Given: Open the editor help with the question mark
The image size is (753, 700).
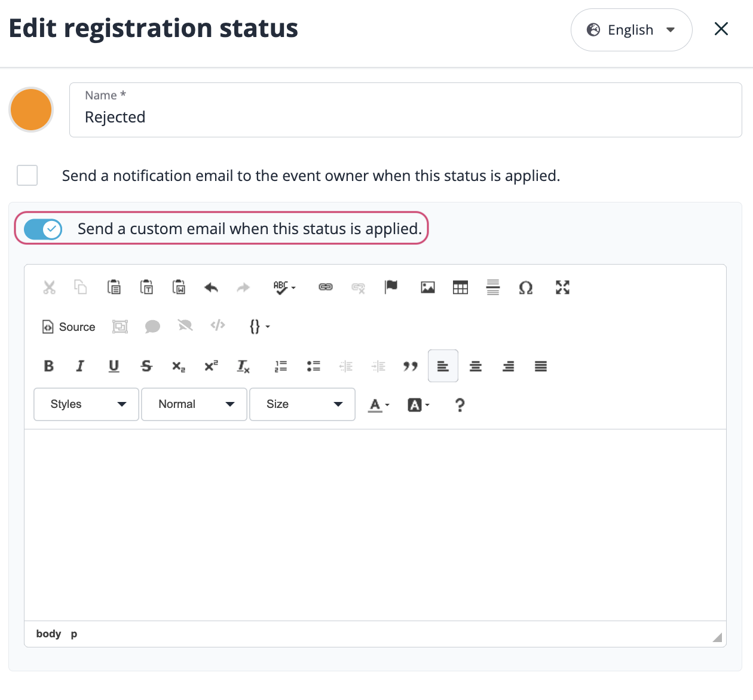Looking at the screenshot, I should (x=460, y=405).
